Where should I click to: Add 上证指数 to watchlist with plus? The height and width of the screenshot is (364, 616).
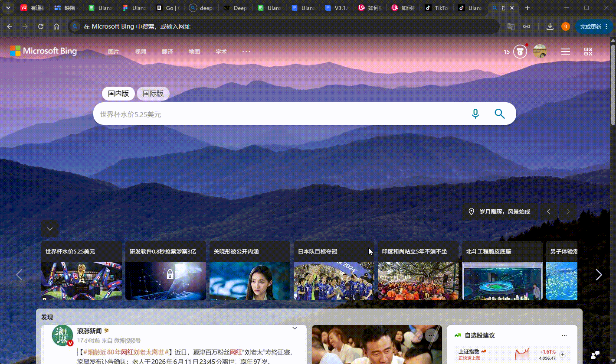563,354
